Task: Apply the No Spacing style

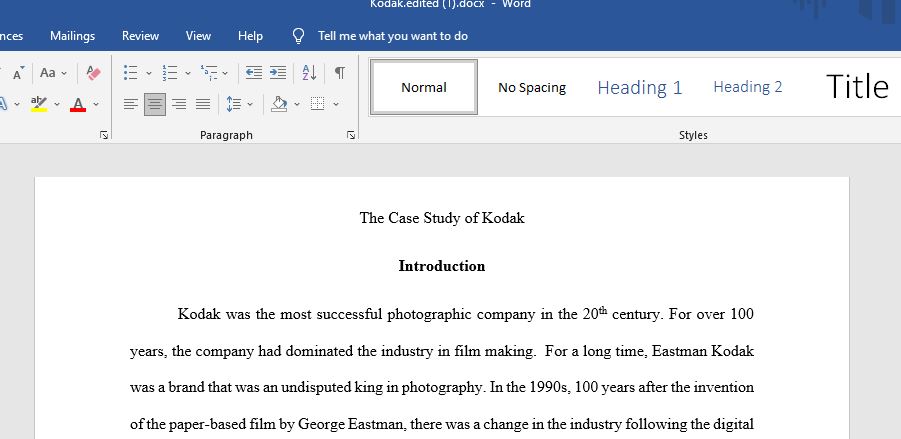Action: (x=532, y=87)
